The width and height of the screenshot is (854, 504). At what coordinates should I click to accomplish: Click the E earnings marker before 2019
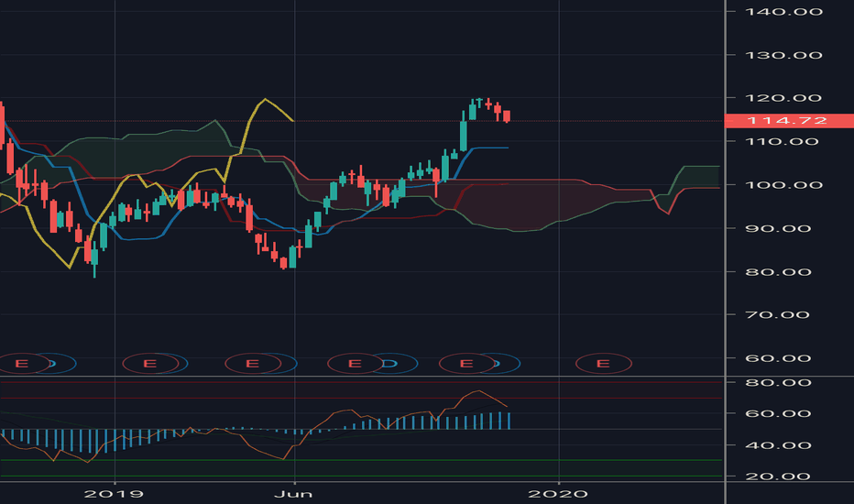tap(22, 364)
